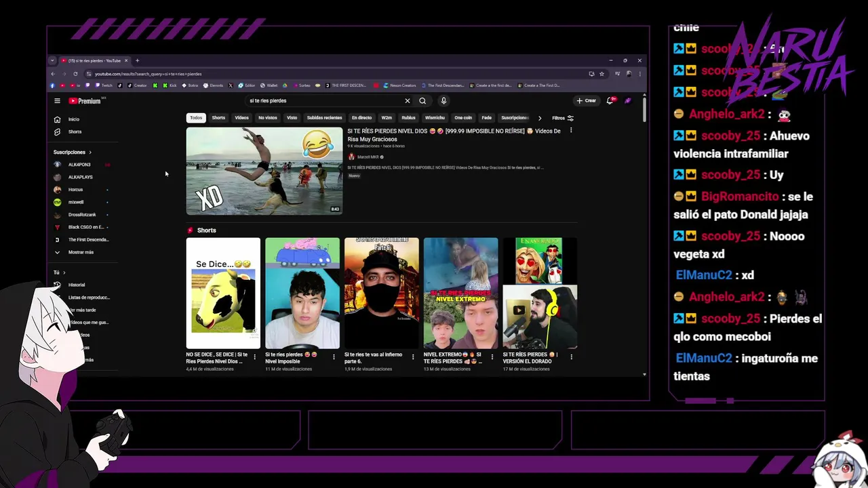Open the Marzell MKR channel link

pyautogui.click(x=368, y=157)
